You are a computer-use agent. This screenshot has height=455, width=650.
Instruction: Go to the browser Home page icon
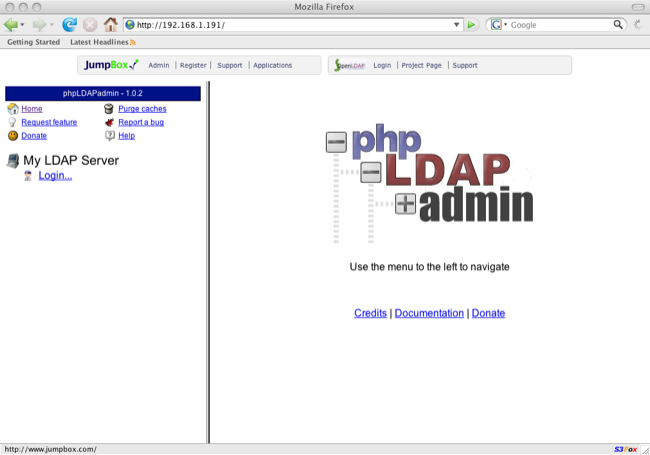click(x=110, y=25)
